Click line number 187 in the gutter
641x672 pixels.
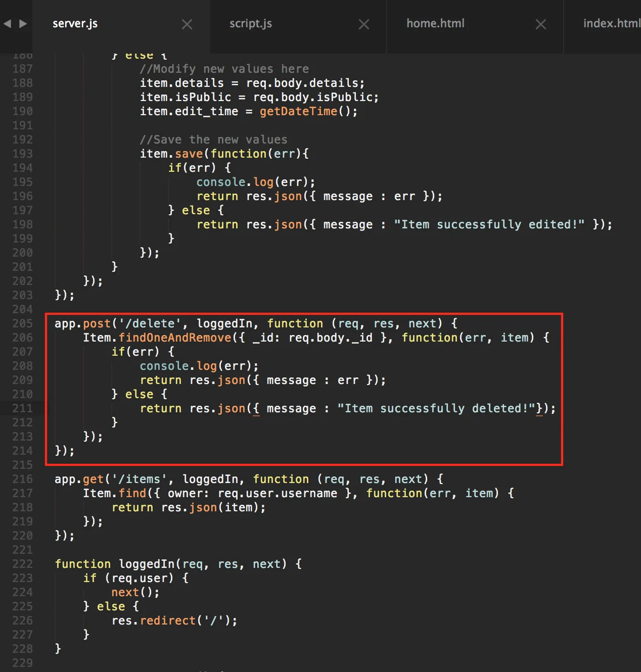22,69
